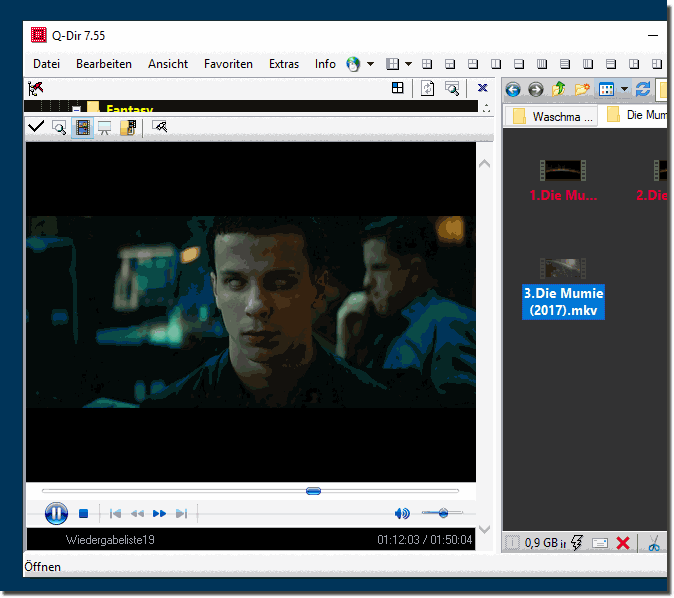The image size is (674, 598).
Task: Pause the video playback
Action: point(56,513)
